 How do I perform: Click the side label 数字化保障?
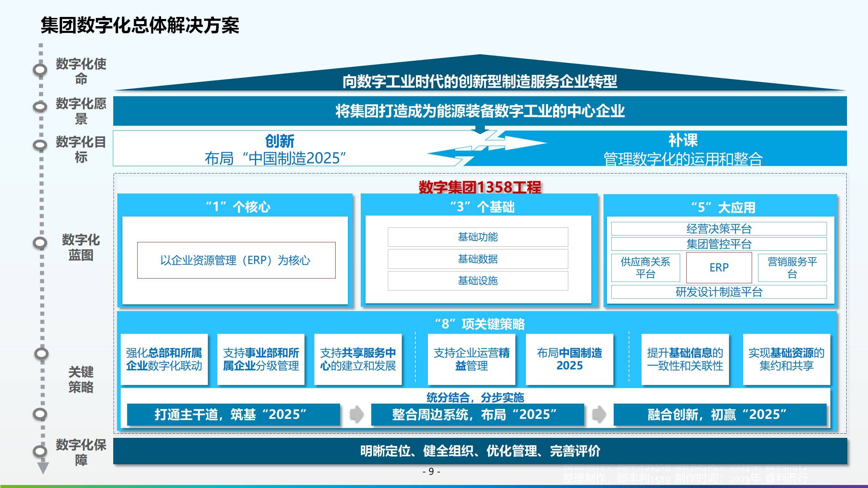(x=81, y=452)
